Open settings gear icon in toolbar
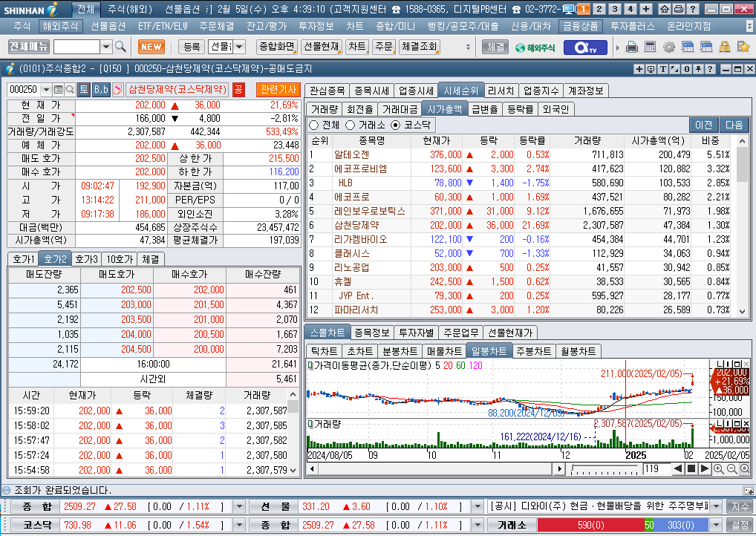Viewport: 756px width, 536px height. click(x=668, y=47)
